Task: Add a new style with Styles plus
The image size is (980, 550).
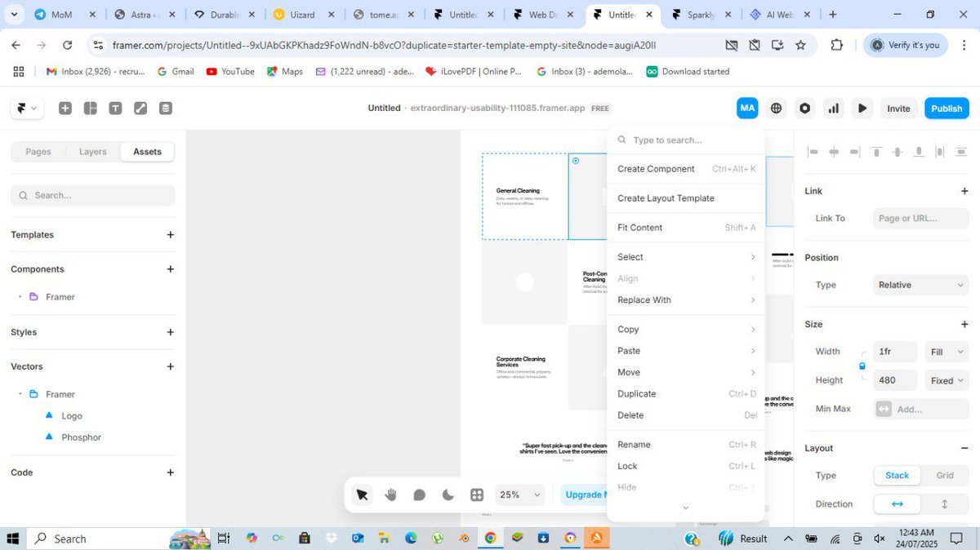Action: [x=170, y=332]
